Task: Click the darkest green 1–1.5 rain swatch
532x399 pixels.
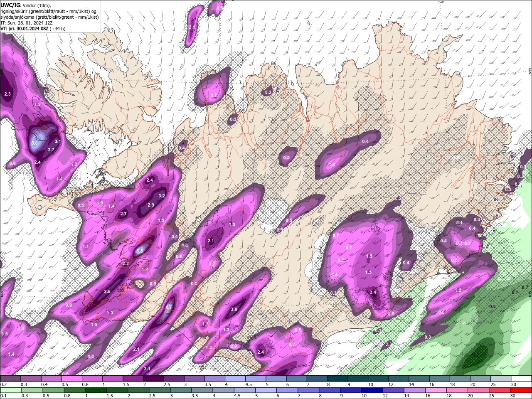Action: (x=96, y=390)
